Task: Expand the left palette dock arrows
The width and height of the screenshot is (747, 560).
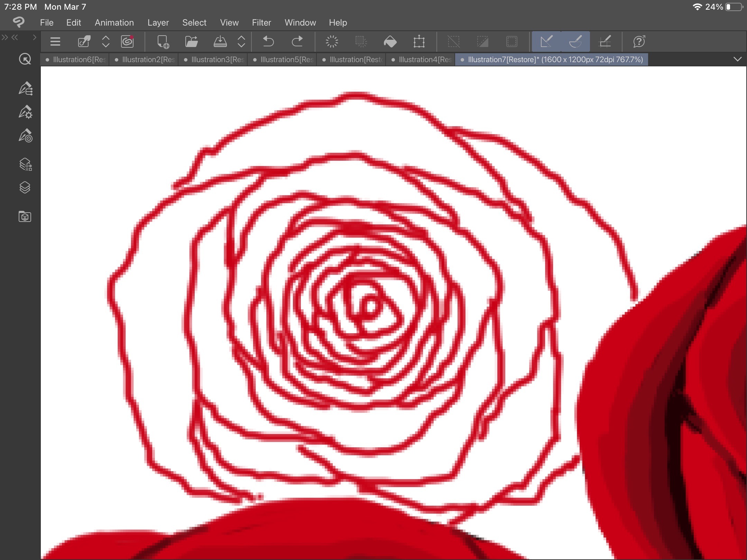Action: click(x=5, y=37)
